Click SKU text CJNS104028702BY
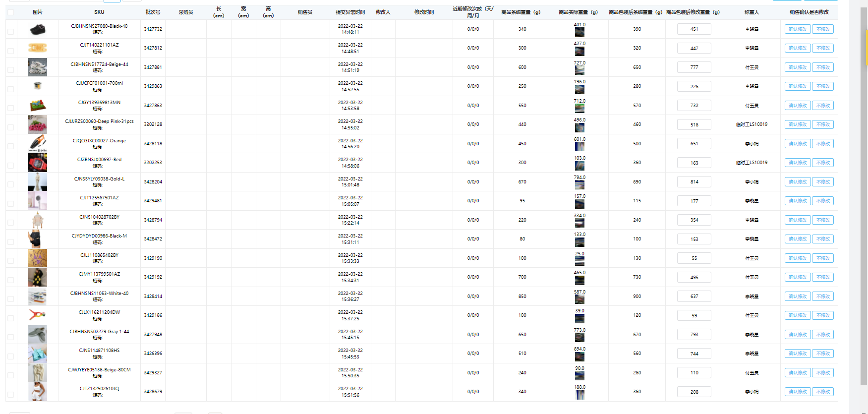 [99, 217]
